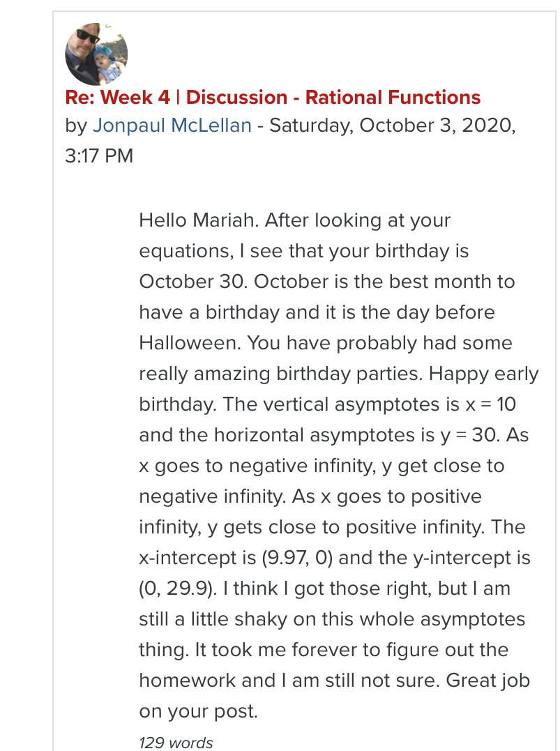This screenshot has width=560, height=751.
Task: Click the post title Re: Week 4 Discussion
Action: (273, 97)
